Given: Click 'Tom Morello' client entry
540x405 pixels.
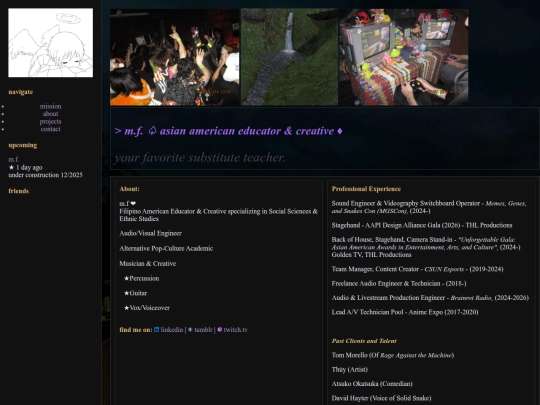Looking at the screenshot, I should coord(393,355).
